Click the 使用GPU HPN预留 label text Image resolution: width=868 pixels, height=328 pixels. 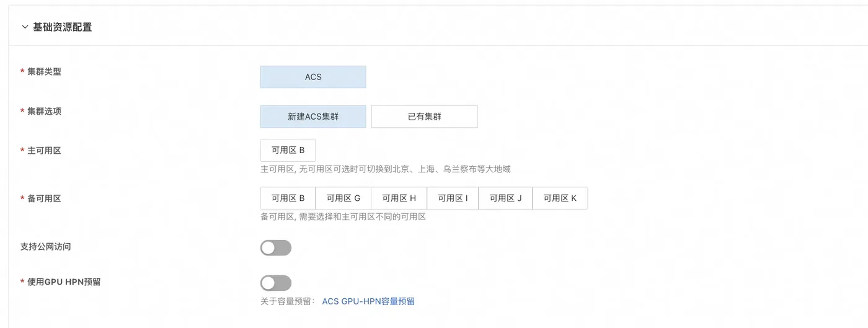tap(64, 282)
